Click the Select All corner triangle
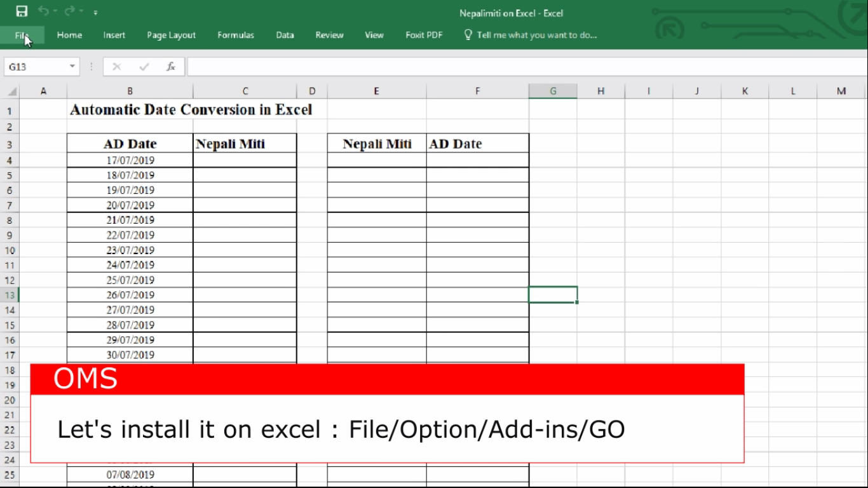This screenshot has height=488, width=868. (x=12, y=91)
